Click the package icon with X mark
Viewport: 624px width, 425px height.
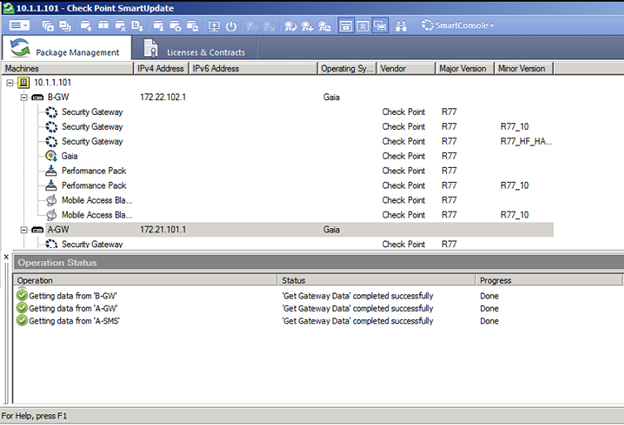[x=120, y=26]
